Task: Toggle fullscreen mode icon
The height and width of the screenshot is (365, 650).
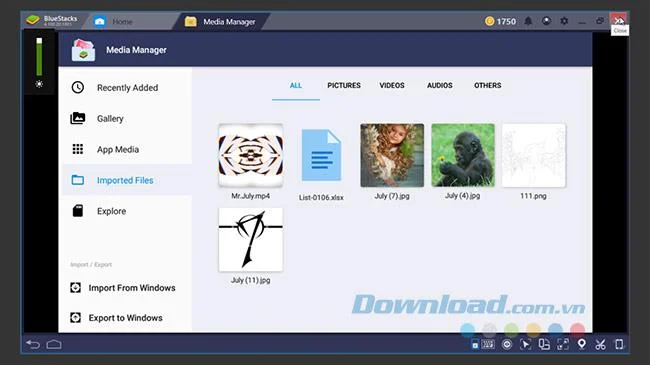Action: point(563,344)
